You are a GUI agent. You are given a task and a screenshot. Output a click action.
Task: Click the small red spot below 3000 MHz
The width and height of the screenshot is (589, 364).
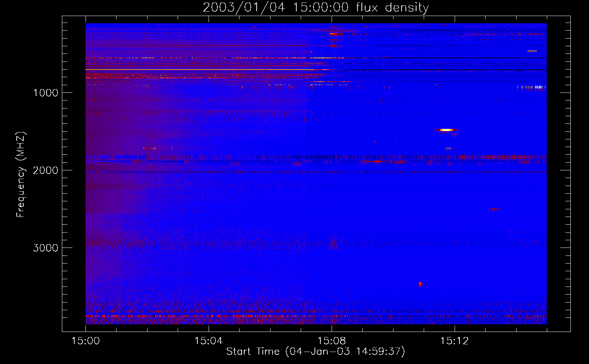[420, 284]
